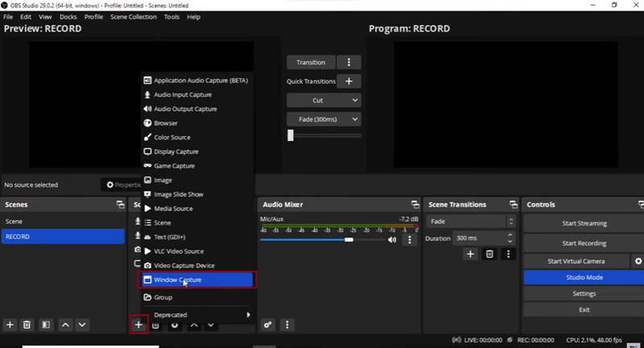The width and height of the screenshot is (644, 348).
Task: Delete the scene transition with the trash icon
Action: point(489,254)
